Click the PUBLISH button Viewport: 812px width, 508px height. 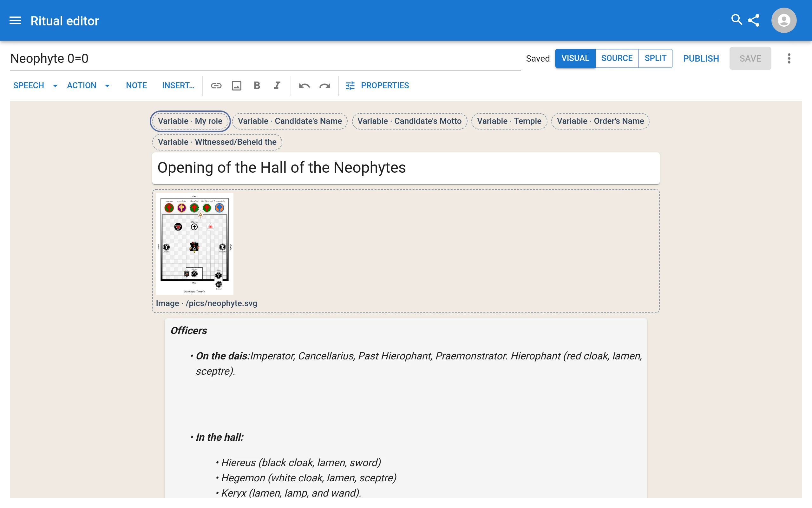701,58
